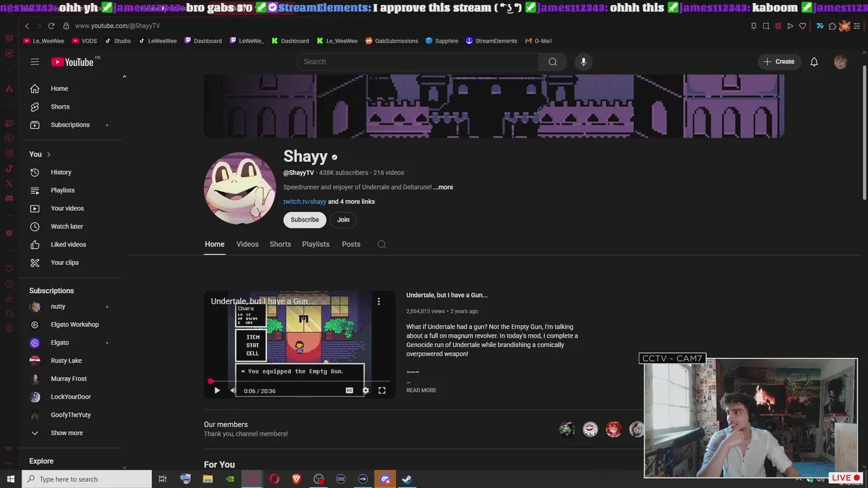Expand the You section chevron in sidebar
Viewport: 868px width, 488px height.
coord(48,155)
